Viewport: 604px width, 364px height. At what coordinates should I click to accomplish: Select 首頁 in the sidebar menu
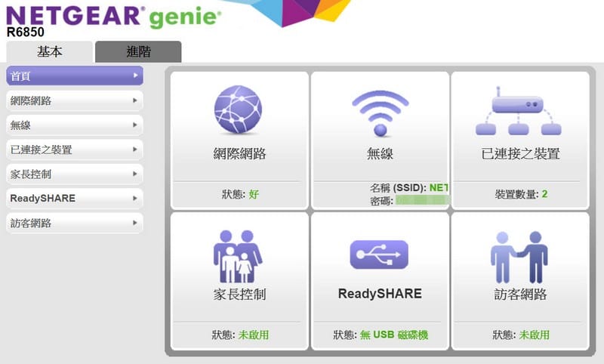click(x=75, y=76)
